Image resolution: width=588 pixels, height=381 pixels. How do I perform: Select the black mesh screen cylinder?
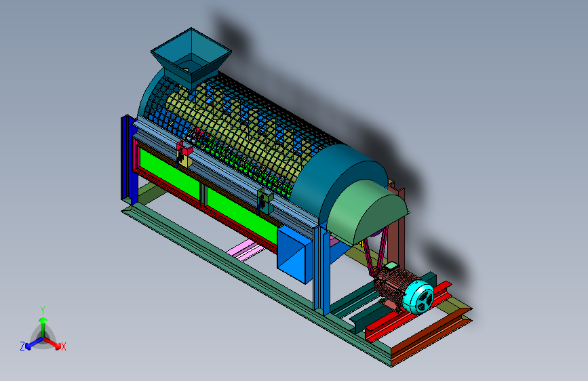240,132
